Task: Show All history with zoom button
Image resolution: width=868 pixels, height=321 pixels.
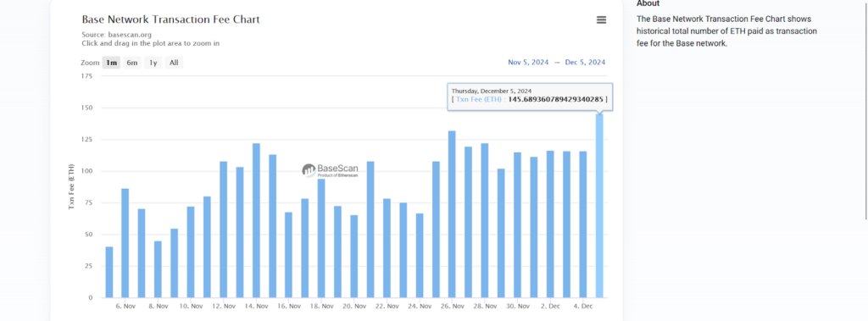Action: (x=174, y=63)
